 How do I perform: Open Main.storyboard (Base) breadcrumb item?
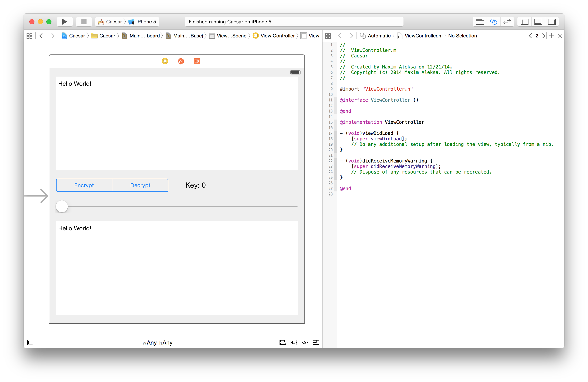[185, 36]
